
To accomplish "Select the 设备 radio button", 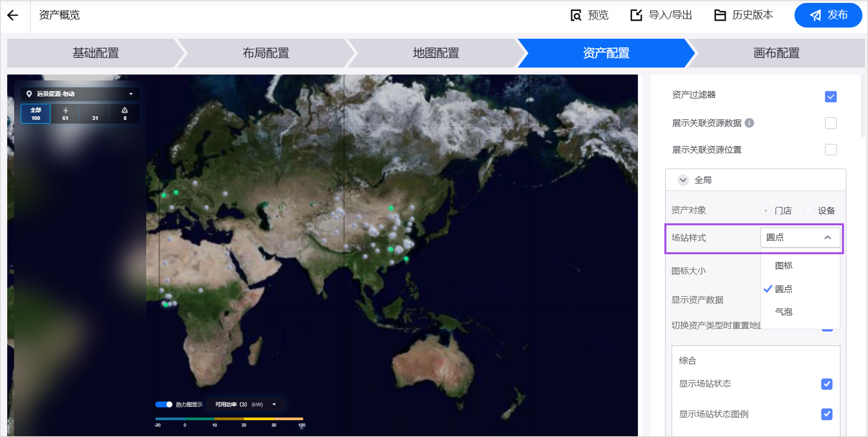I will pos(809,211).
